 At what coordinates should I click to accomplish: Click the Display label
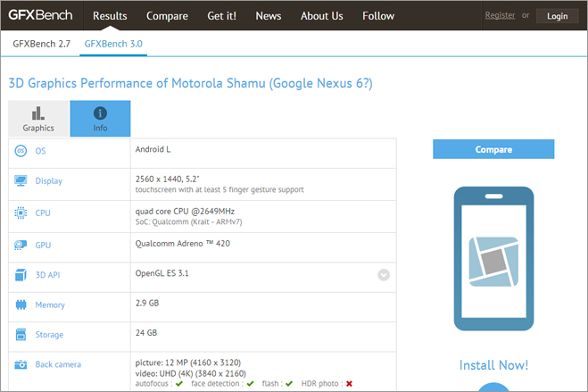[49, 180]
